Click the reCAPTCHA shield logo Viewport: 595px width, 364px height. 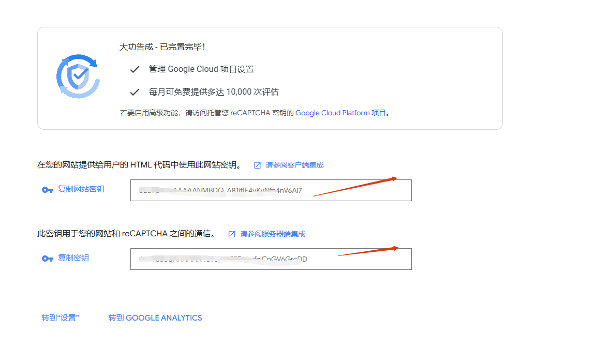point(78,77)
